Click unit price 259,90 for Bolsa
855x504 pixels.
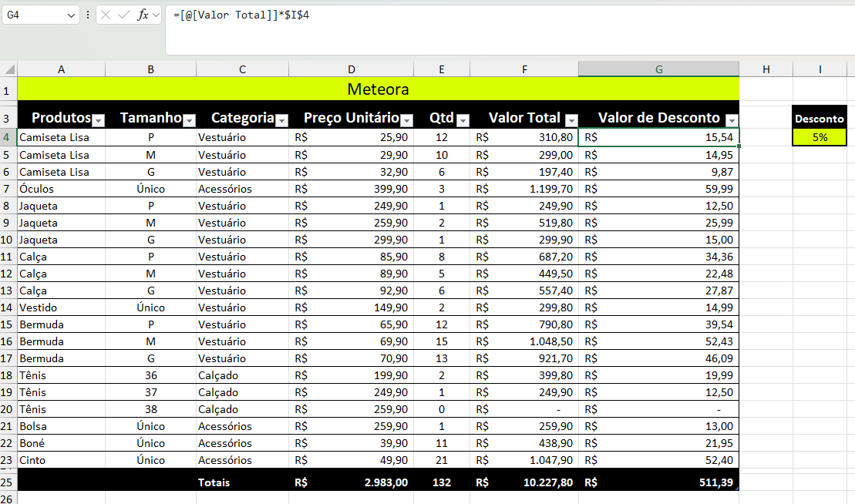tap(351, 426)
